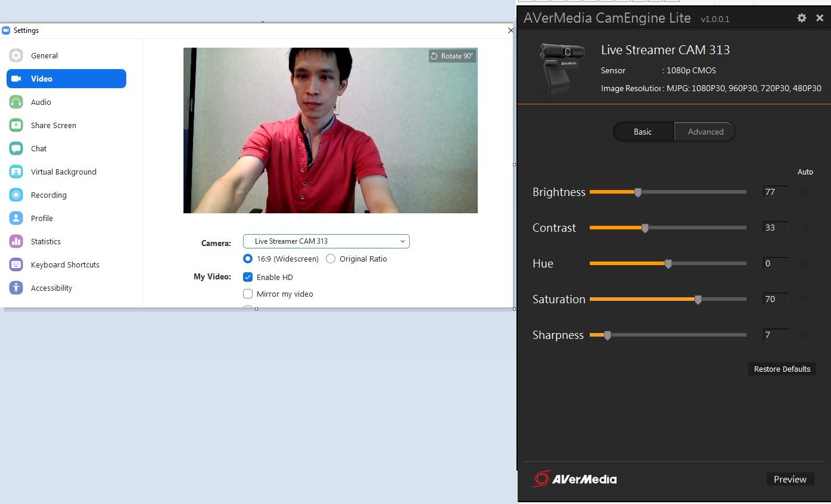Click the Sharpness value field 7
831x504 pixels.
click(776, 335)
